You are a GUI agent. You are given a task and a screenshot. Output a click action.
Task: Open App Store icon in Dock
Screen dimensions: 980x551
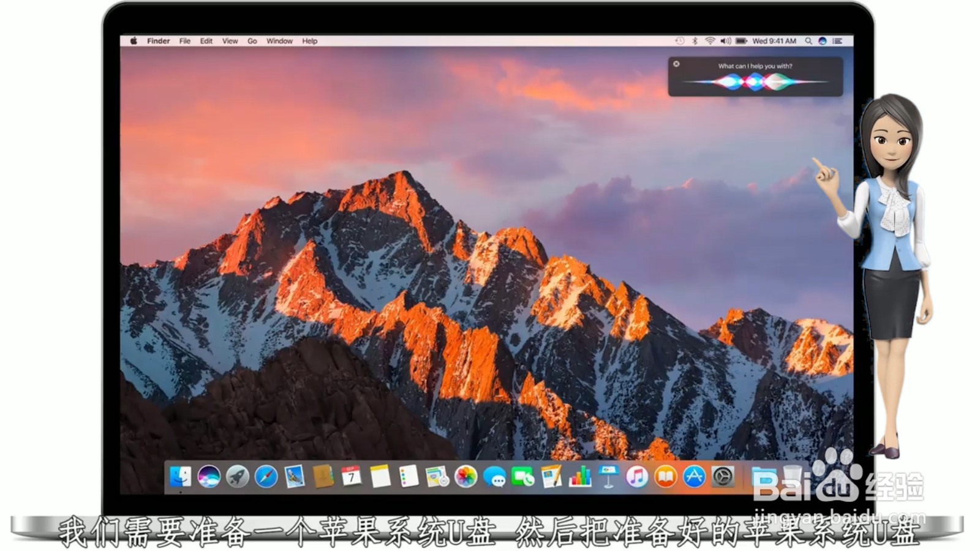tap(694, 476)
